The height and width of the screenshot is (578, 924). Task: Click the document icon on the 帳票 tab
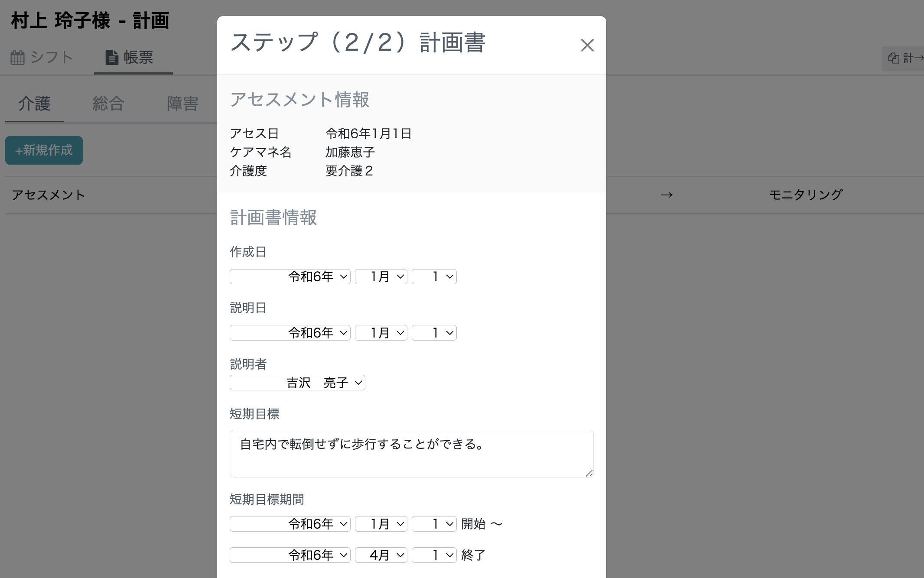tap(112, 57)
